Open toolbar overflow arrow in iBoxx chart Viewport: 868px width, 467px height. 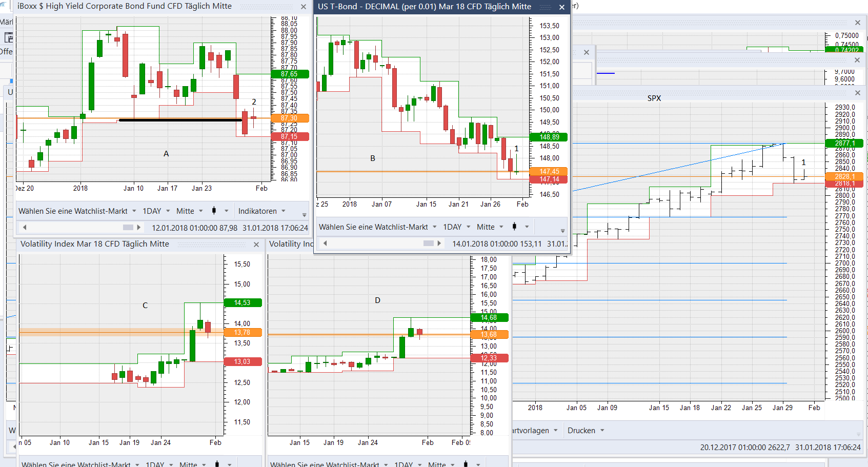(x=304, y=215)
